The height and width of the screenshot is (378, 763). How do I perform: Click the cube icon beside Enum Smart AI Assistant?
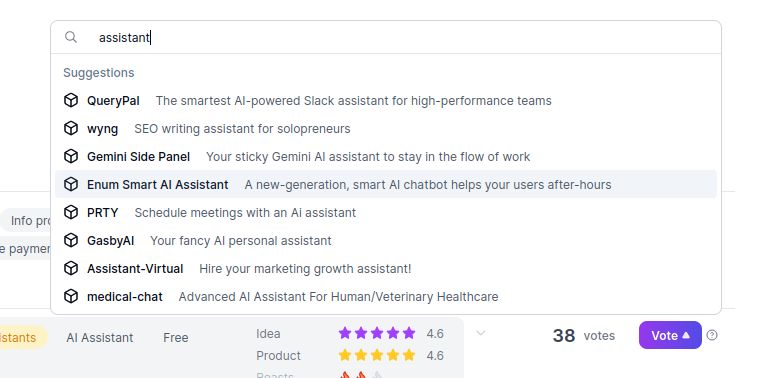pos(71,184)
